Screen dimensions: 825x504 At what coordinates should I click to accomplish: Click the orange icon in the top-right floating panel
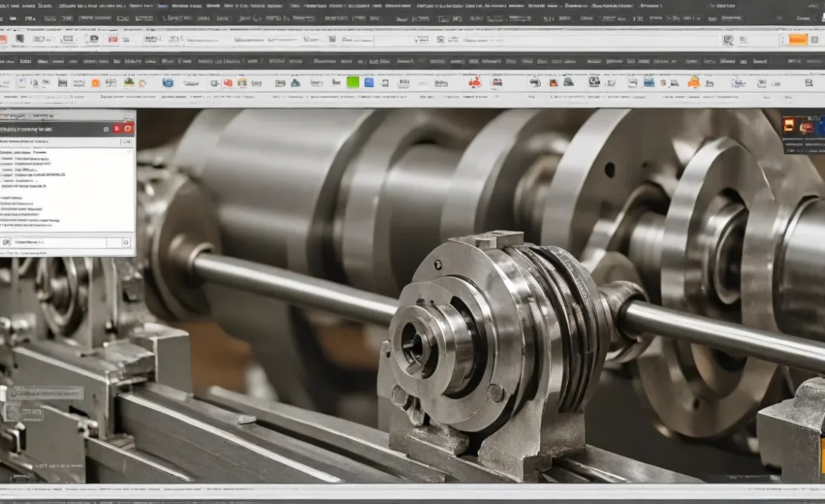[788, 125]
